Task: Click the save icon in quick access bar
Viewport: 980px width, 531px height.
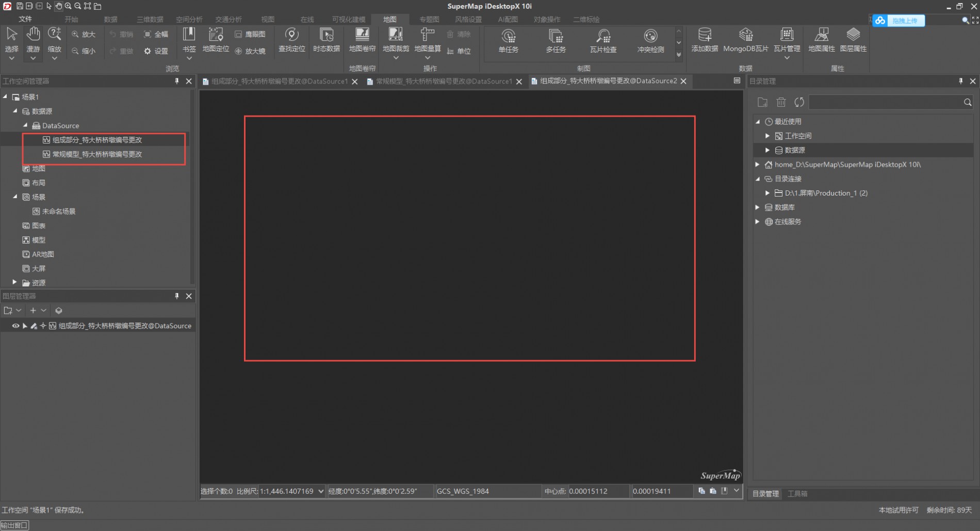Action: [20, 6]
